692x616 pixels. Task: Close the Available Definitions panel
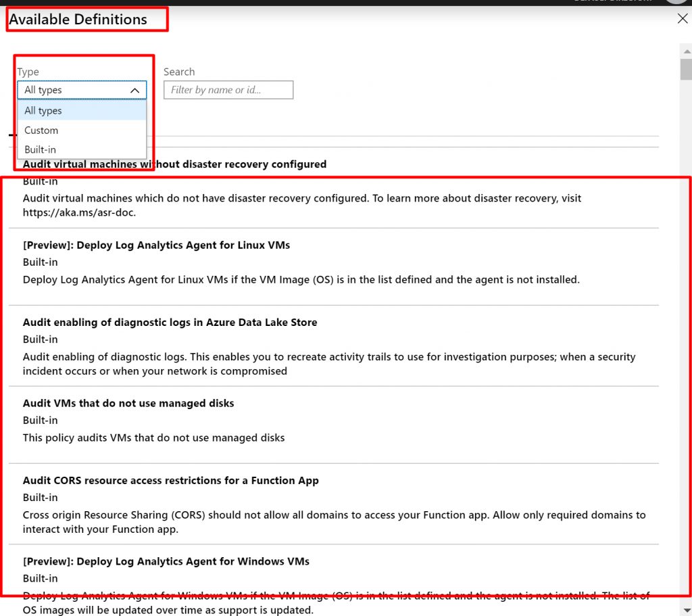pos(683,19)
